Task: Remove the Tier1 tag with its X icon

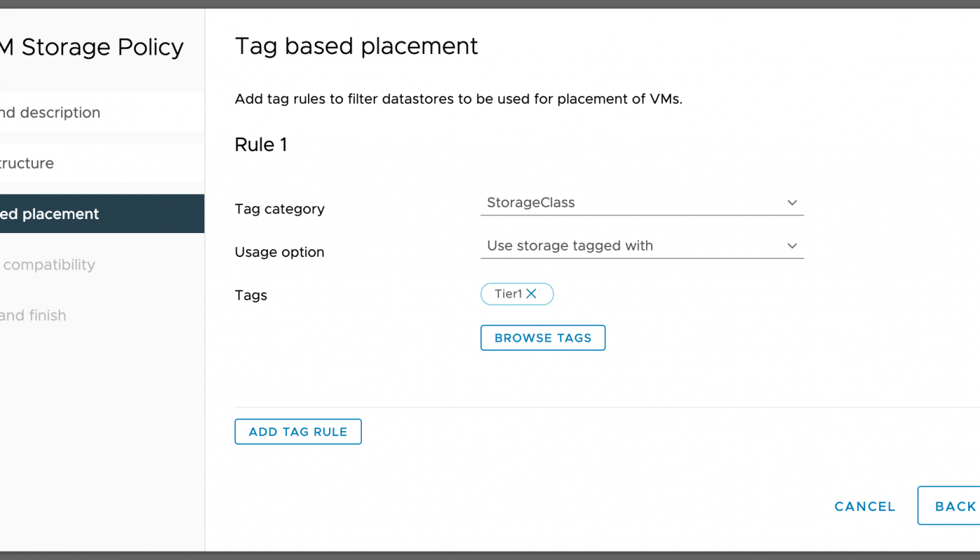Action: click(x=531, y=294)
